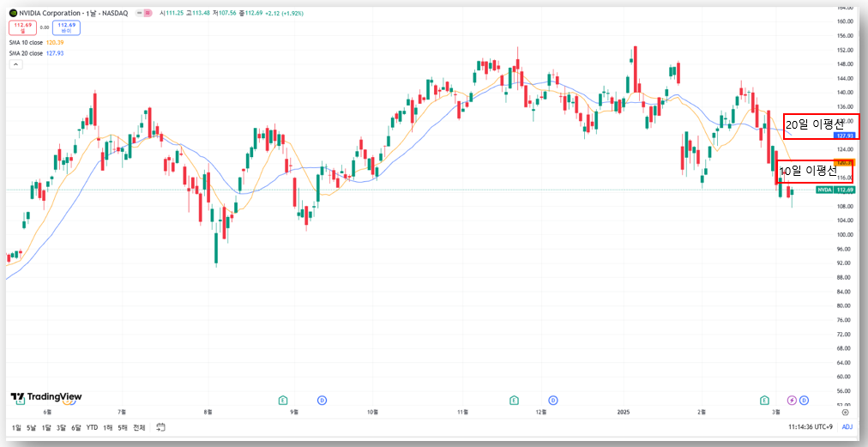Click the blue SMA 20 value 127.93 in legend

(55, 53)
